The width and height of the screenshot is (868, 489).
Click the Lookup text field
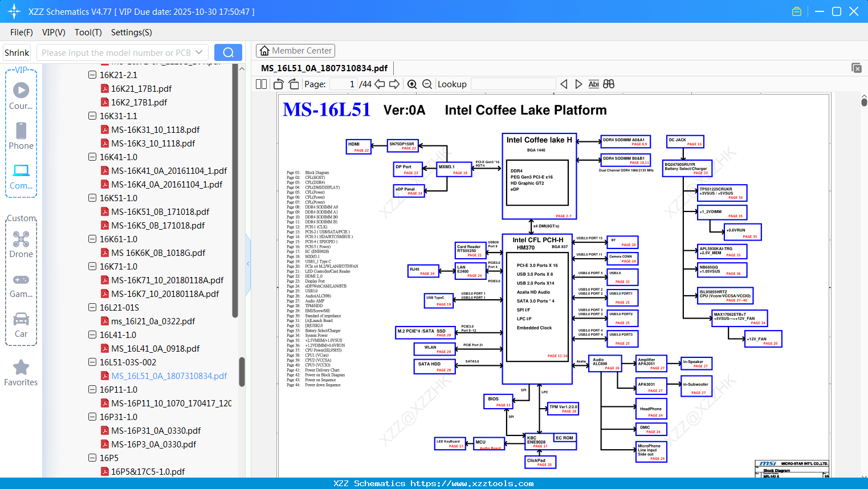coord(513,84)
